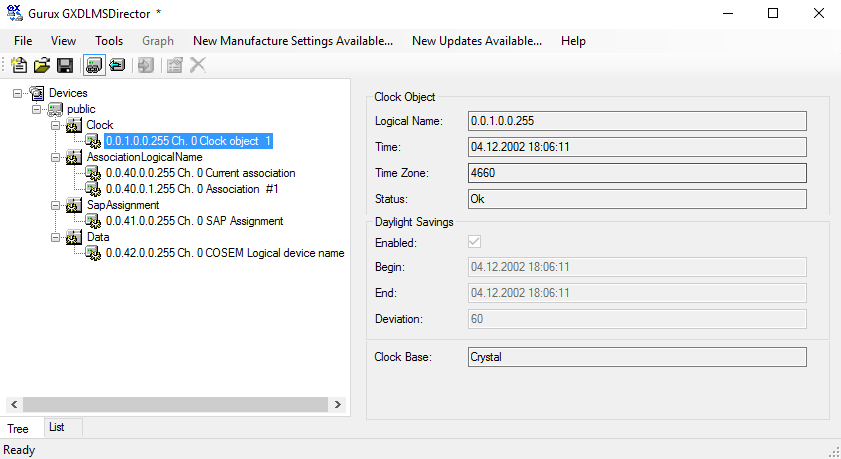Click the Save floppy disk icon
Viewport: 841px width, 459px height.
click(x=65, y=65)
